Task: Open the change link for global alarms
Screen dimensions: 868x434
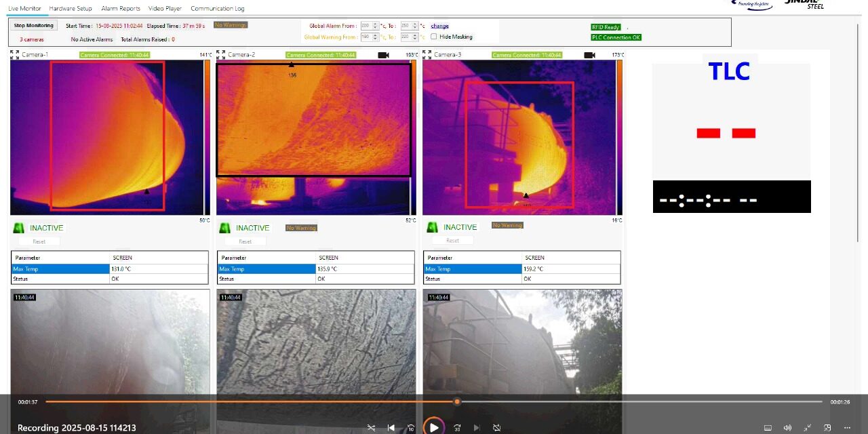Action: tap(439, 26)
